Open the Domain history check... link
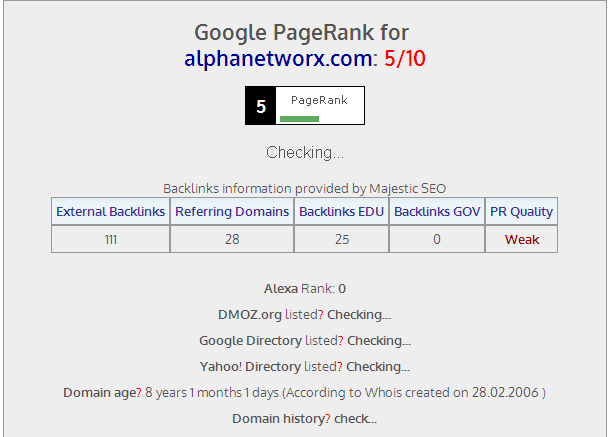Viewport: 616px width, 437px height. [356, 419]
